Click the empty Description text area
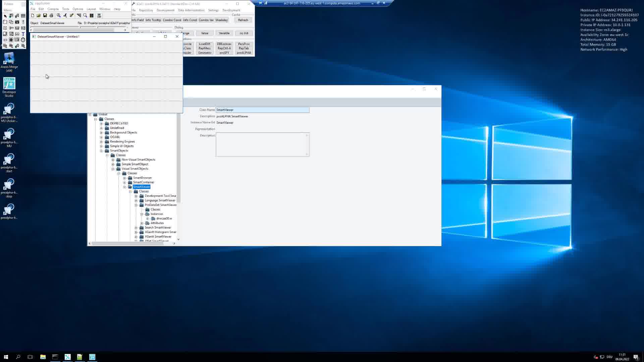Viewport: 644px width, 362px height. coord(262,144)
